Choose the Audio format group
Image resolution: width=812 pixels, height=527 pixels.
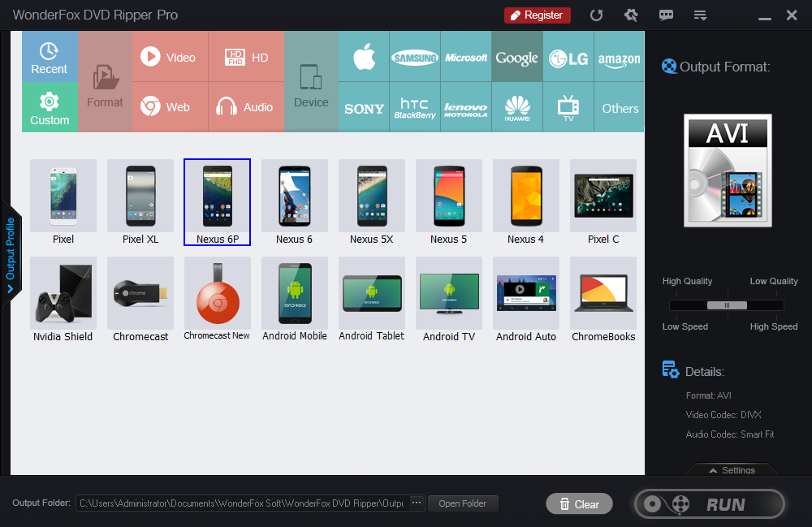coord(247,107)
